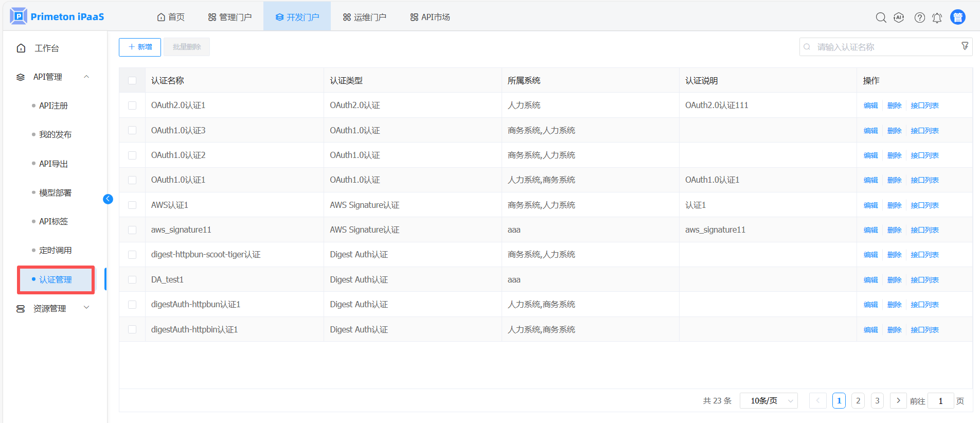
Task: Toggle the select-all checkbox in table header
Action: point(132,81)
